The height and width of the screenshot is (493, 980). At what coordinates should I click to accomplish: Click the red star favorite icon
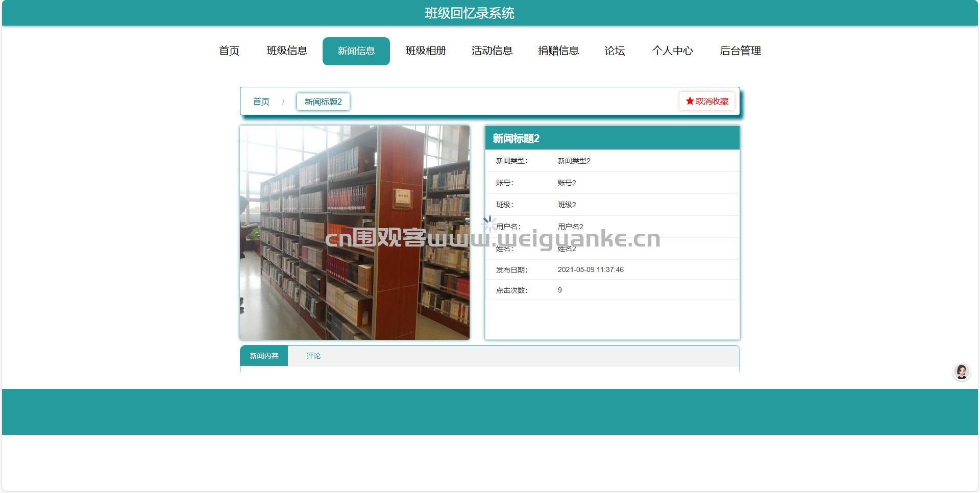point(690,101)
